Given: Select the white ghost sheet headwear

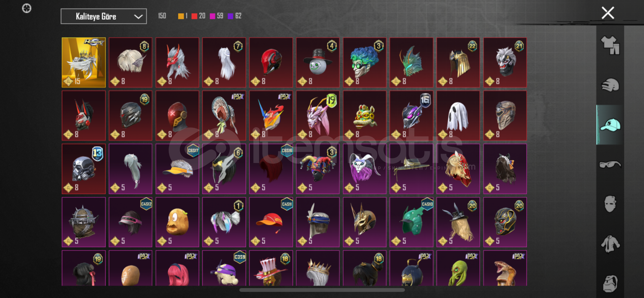Looking at the screenshot, I should coord(458,116).
